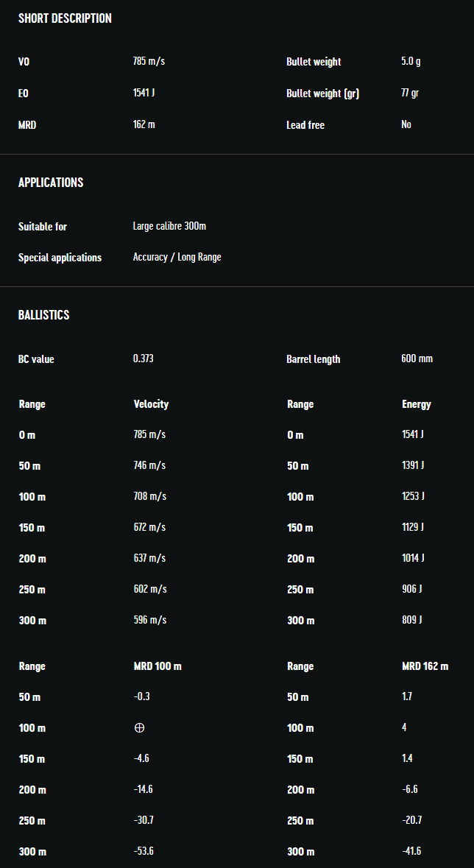Image resolution: width=474 pixels, height=868 pixels.
Task: Click the 596 m/s velocity value
Action: 149,620
